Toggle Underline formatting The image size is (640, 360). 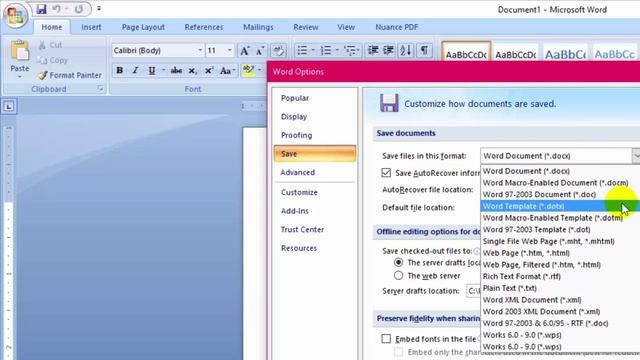click(x=151, y=70)
